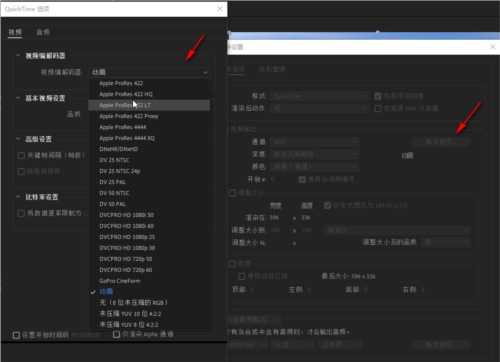Viewport: 500px width, 362px height.
Task: Open the 48.000 kHz sample rate dropdown
Action: (247, 345)
